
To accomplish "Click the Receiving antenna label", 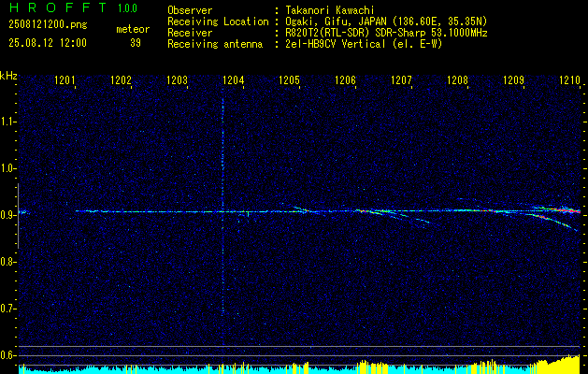I will [215, 44].
